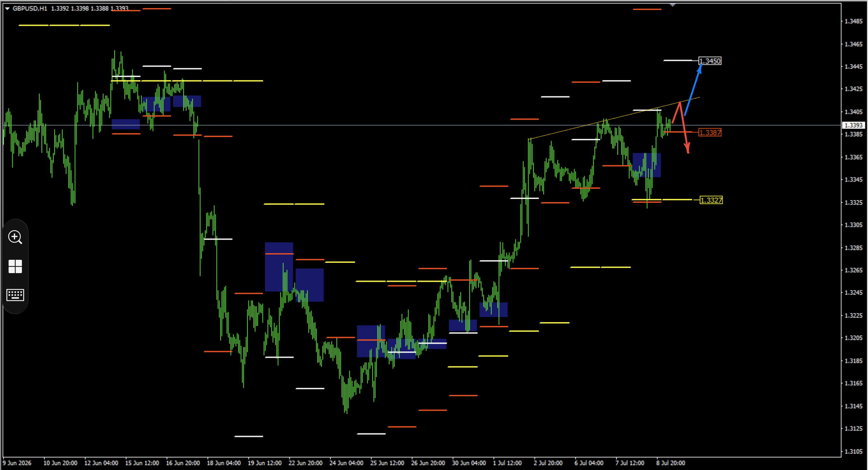Click the 1.3105 price scale label
Image resolution: width=868 pixels, height=470 pixels.
pos(853,451)
